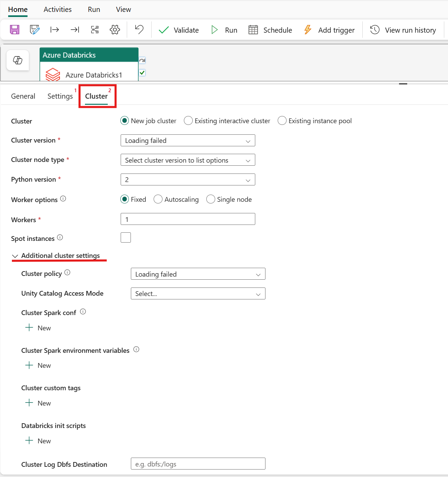Click the green checkmark icon on the activity

[x=142, y=72]
